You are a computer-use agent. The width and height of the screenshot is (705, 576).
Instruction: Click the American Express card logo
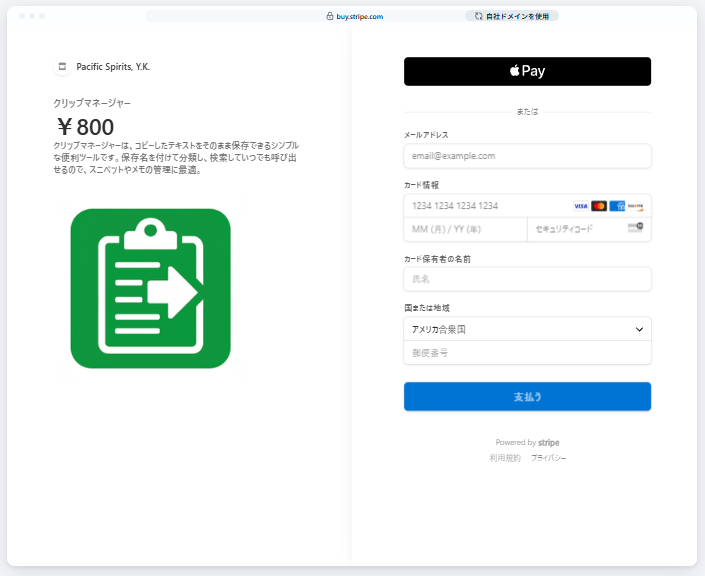coord(617,206)
